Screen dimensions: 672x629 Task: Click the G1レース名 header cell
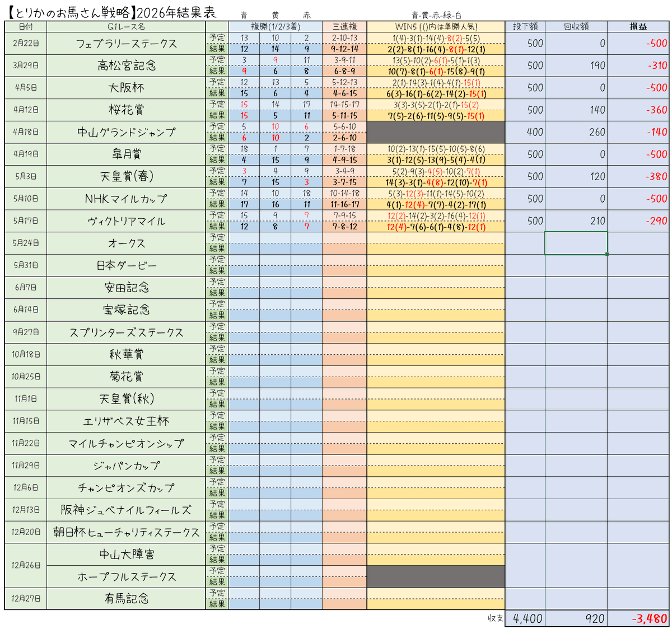click(126, 26)
